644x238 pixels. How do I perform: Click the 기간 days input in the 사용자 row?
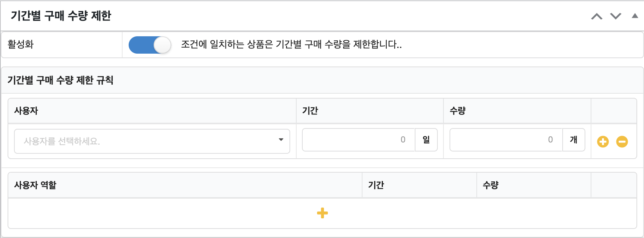coord(359,140)
